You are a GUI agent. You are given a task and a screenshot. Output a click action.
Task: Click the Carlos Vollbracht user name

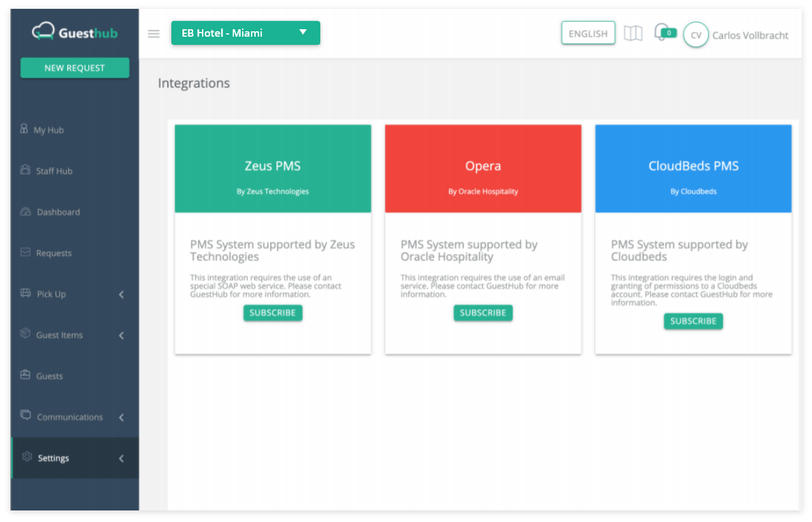pyautogui.click(x=750, y=35)
